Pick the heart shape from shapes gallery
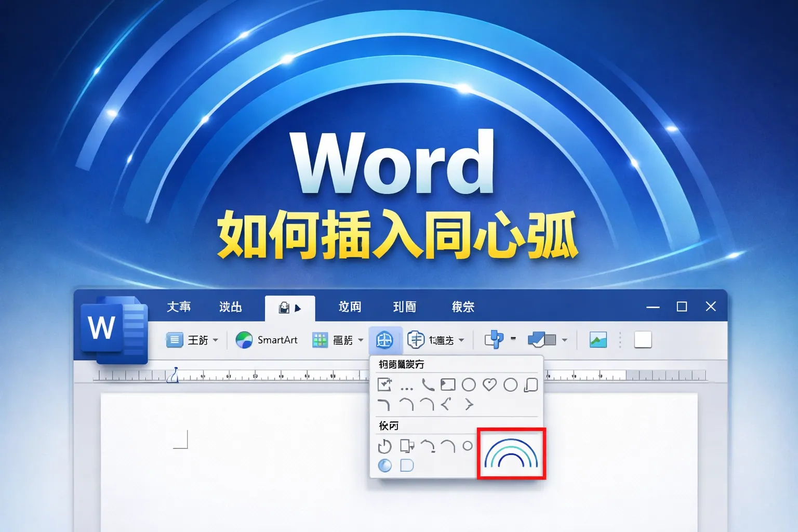The image size is (798, 532). tap(489, 384)
